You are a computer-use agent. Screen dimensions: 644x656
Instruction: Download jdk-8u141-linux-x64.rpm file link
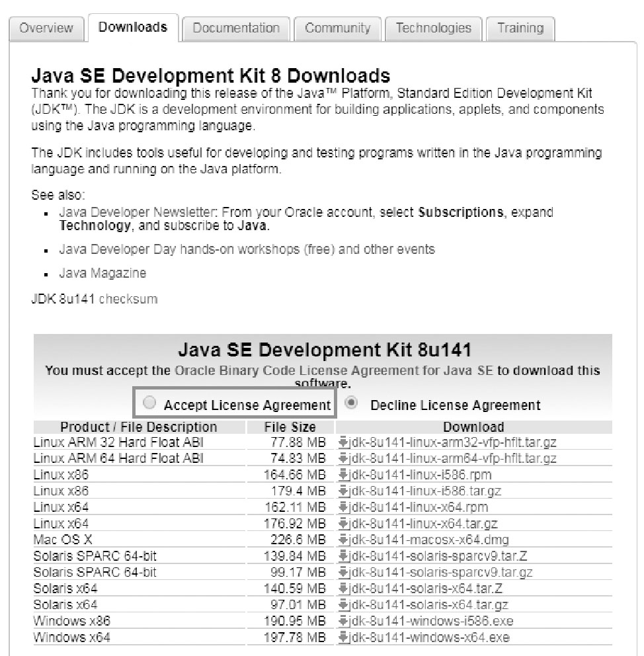coord(420,507)
